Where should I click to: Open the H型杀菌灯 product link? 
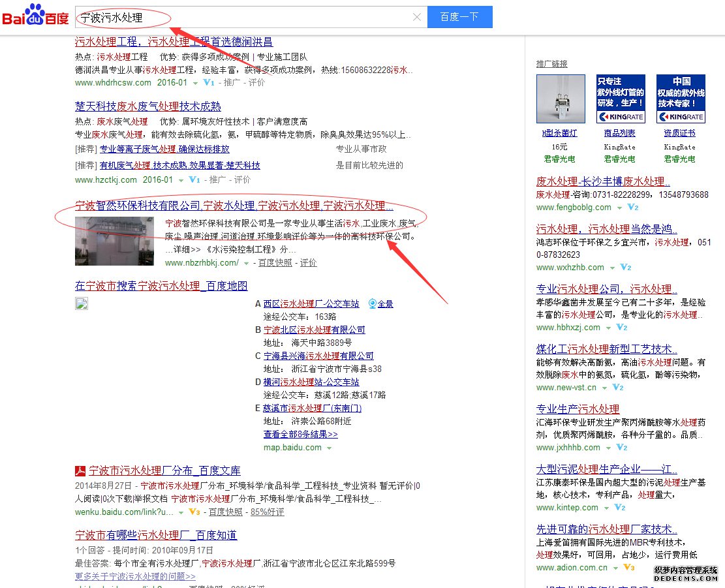[559, 133]
